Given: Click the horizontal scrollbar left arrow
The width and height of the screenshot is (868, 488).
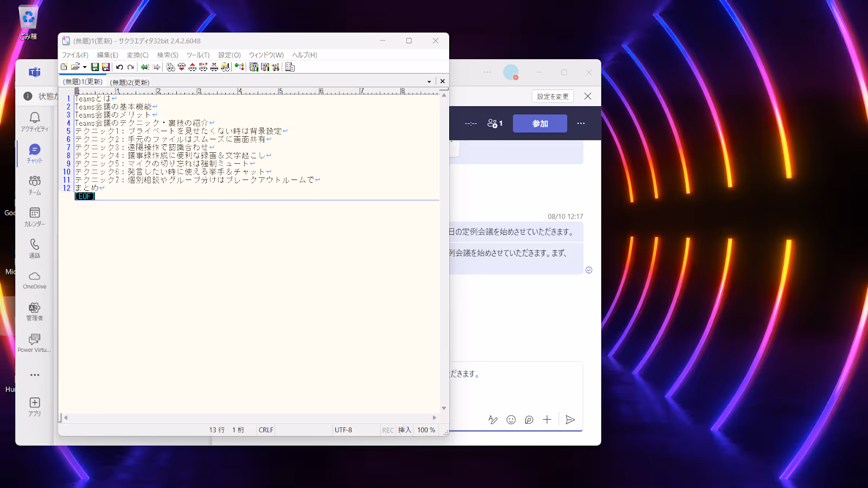Looking at the screenshot, I should 66,418.
